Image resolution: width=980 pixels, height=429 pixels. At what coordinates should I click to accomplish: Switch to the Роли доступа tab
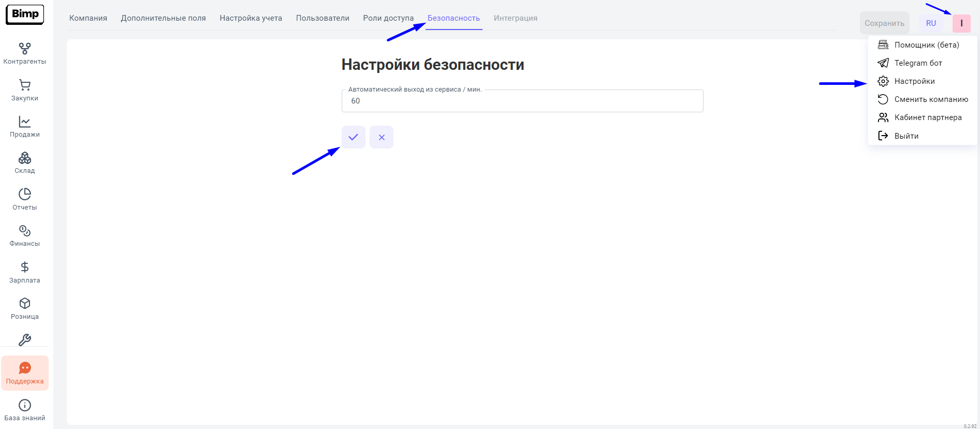tap(388, 18)
